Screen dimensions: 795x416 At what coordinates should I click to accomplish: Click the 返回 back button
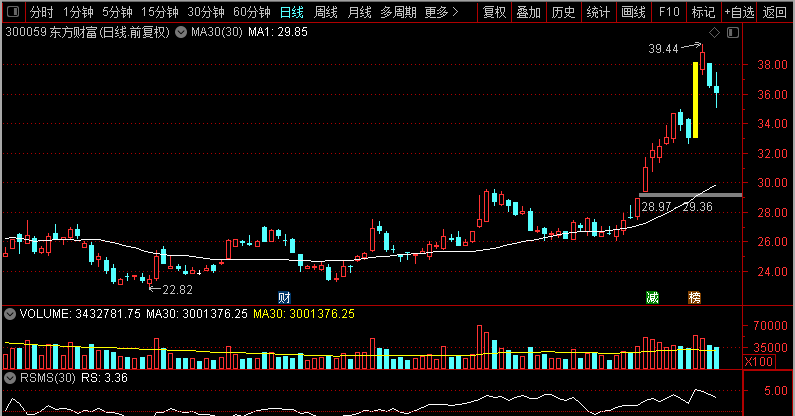click(x=775, y=12)
